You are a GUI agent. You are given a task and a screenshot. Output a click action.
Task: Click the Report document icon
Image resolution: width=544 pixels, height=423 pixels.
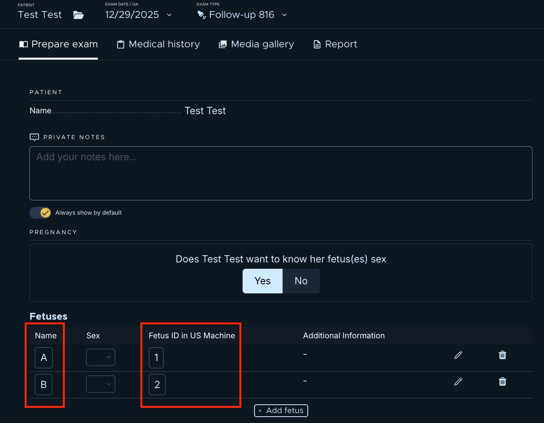[x=317, y=44]
